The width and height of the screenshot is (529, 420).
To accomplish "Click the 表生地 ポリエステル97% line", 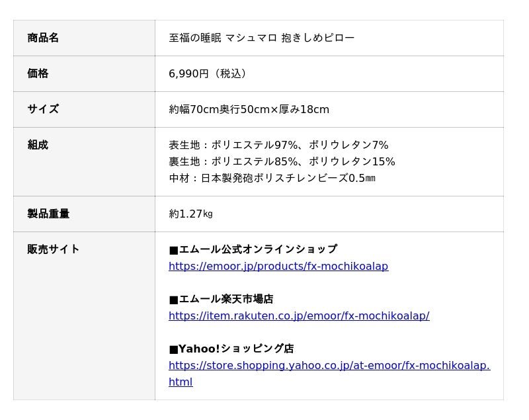I will tap(278, 145).
